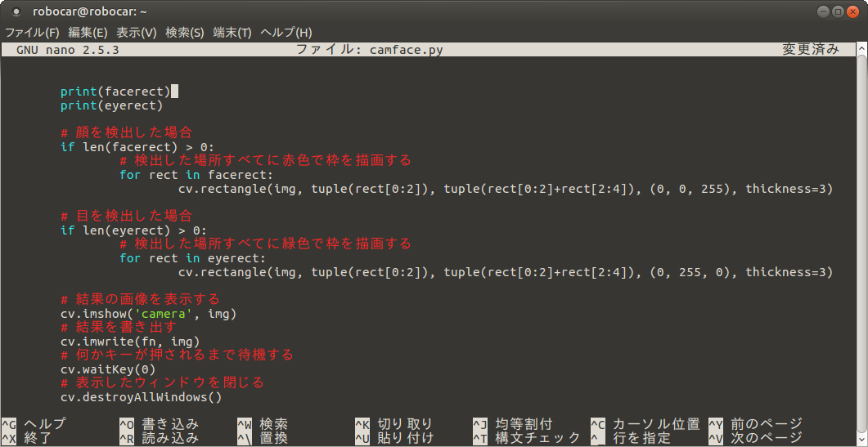
Task: Click the line for rect in eyerect:
Action: point(192,257)
